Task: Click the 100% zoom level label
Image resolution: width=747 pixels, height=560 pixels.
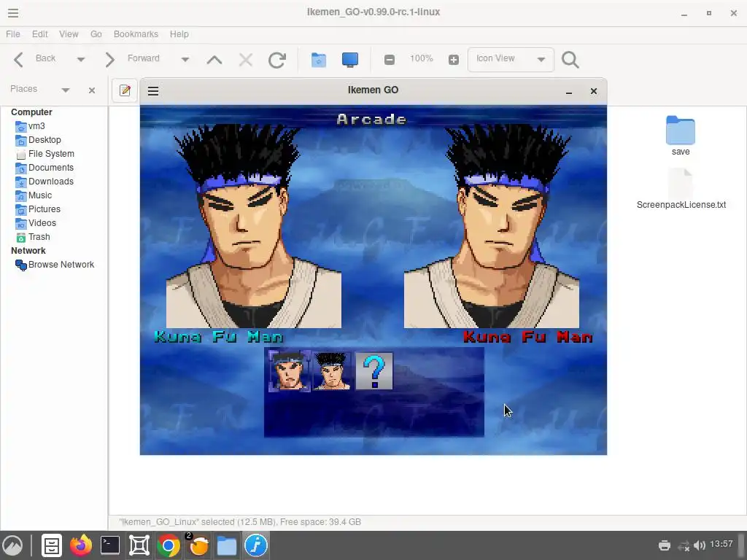Action: [422, 58]
